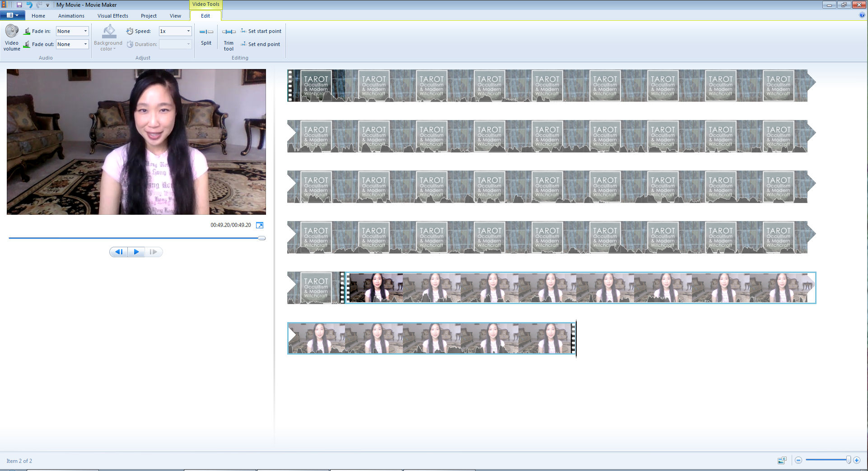The image size is (868, 471).
Task: Click the preview seek bar
Action: [135, 238]
